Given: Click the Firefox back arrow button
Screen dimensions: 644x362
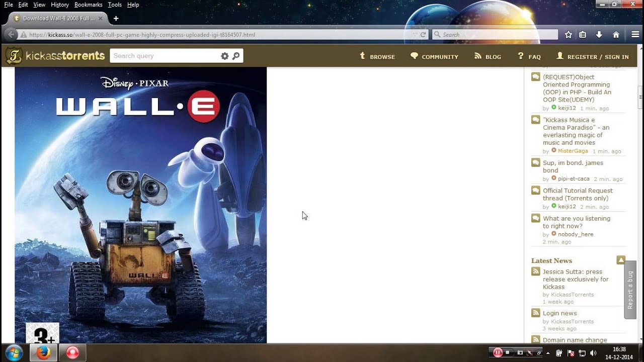Looking at the screenshot, I should (x=11, y=35).
